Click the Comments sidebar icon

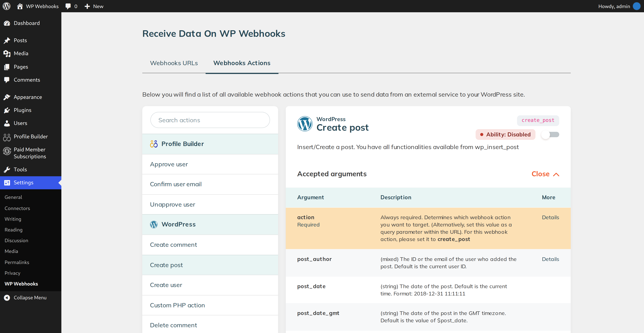7,80
